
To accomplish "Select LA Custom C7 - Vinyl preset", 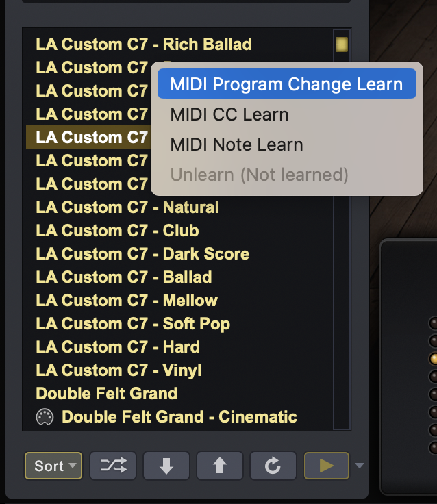I will (x=118, y=370).
